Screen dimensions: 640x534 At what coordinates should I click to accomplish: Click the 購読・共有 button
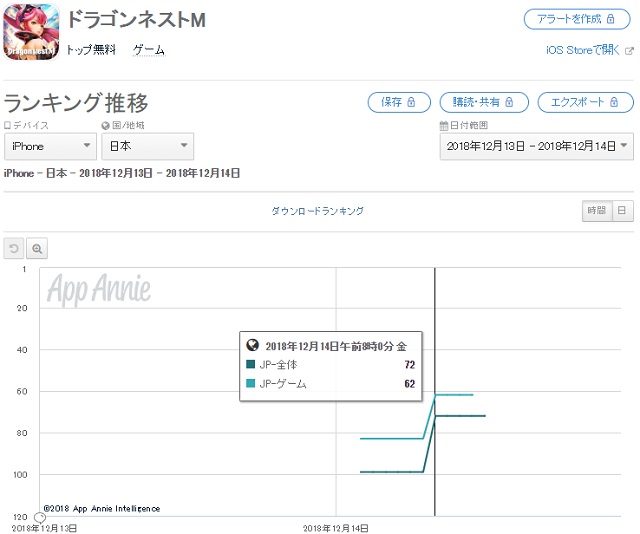[484, 102]
